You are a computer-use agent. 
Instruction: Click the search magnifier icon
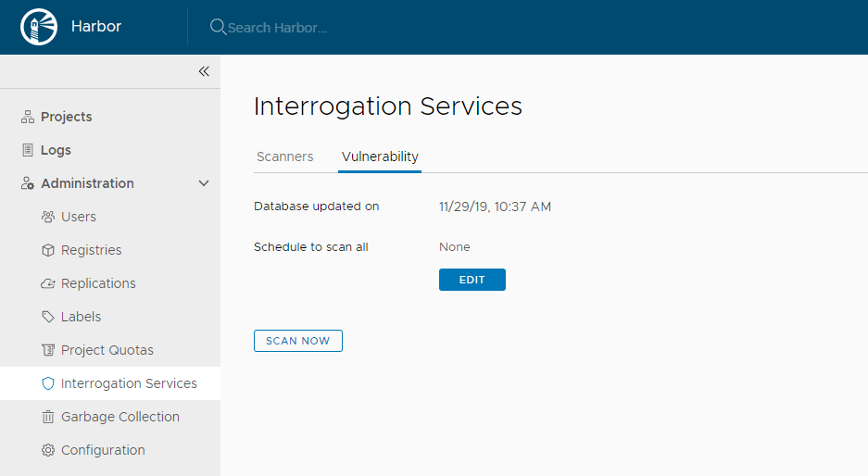[x=218, y=27]
